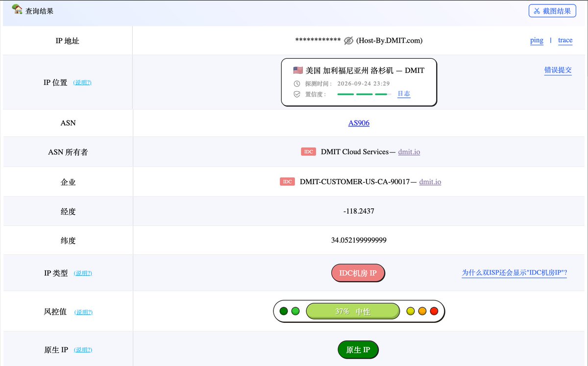Click the IDC机房 IP badge

tap(358, 273)
